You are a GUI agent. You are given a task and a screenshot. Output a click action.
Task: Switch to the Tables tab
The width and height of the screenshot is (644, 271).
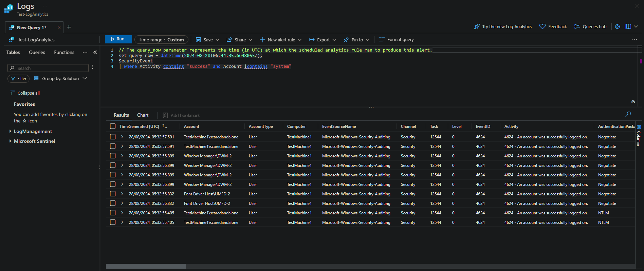[x=13, y=52]
